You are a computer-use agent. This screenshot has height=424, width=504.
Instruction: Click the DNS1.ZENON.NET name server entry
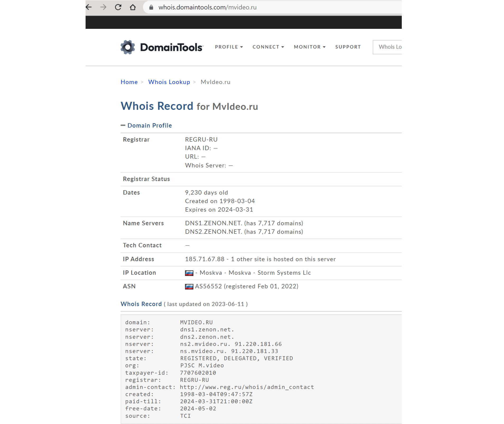click(x=213, y=223)
